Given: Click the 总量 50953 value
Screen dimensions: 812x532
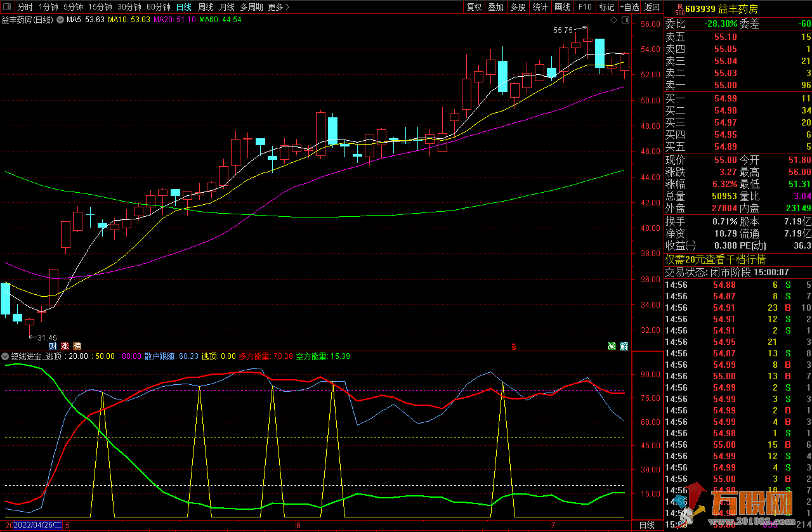Looking at the screenshot, I should click(x=724, y=196).
